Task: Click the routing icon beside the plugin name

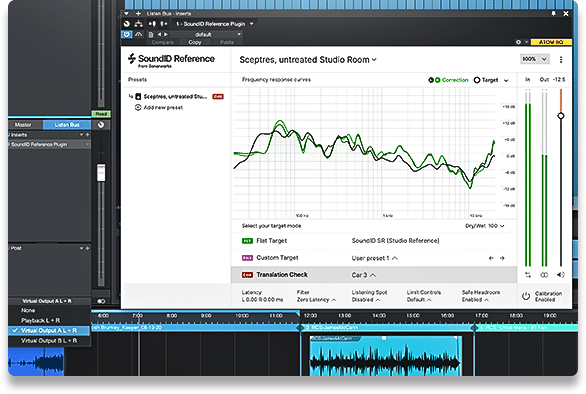Action: [139, 24]
